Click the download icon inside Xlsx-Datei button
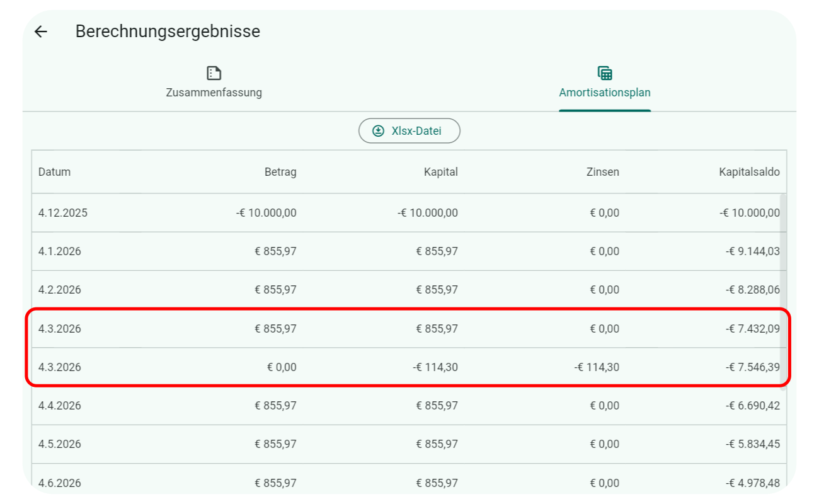 pos(378,130)
